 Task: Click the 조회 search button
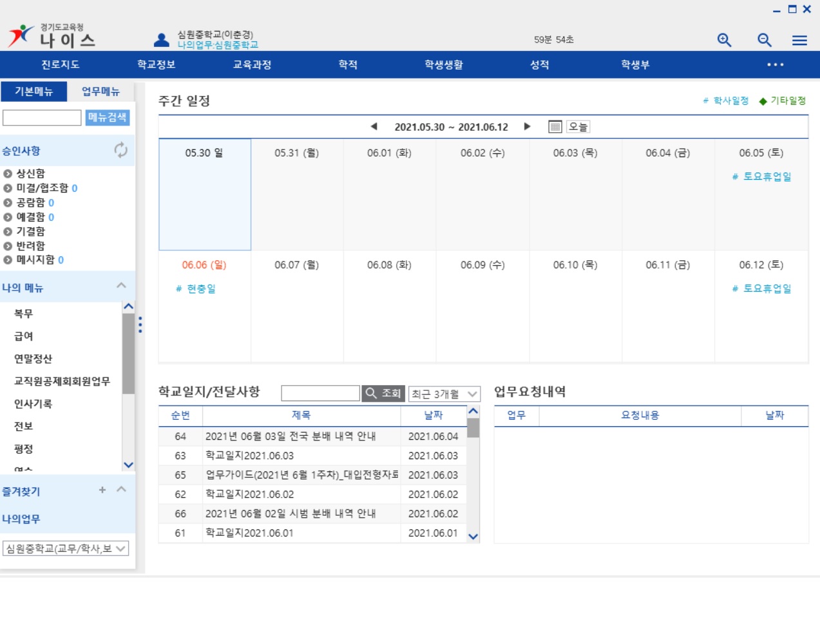[383, 393]
